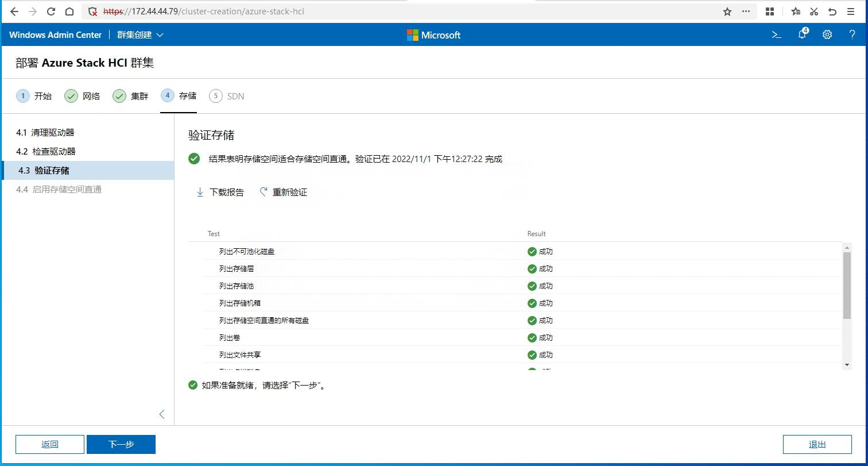Click the 下一步 button
This screenshot has height=466, width=868.
[121, 444]
